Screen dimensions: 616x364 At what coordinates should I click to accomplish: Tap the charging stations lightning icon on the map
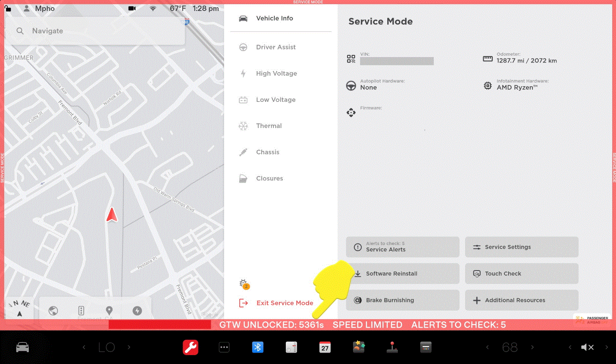tap(137, 311)
